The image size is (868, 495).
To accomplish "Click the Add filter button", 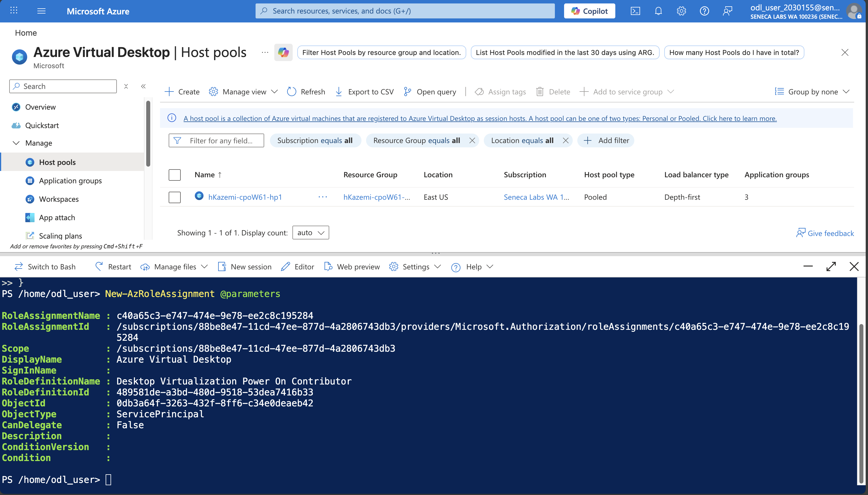I will coord(606,140).
